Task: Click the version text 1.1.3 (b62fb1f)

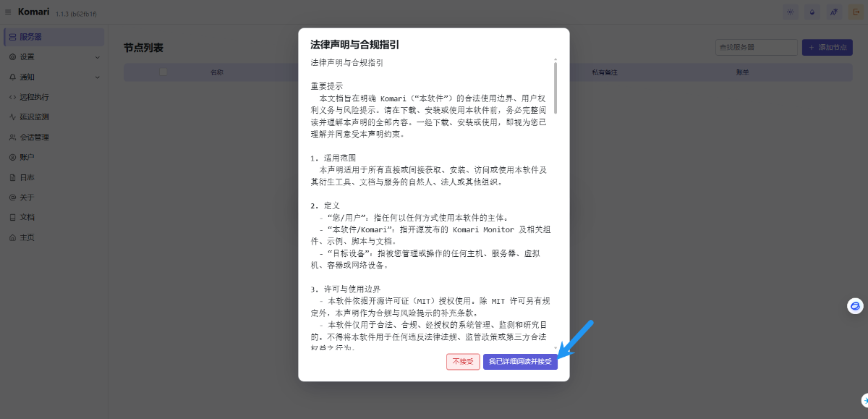Action: [76, 14]
